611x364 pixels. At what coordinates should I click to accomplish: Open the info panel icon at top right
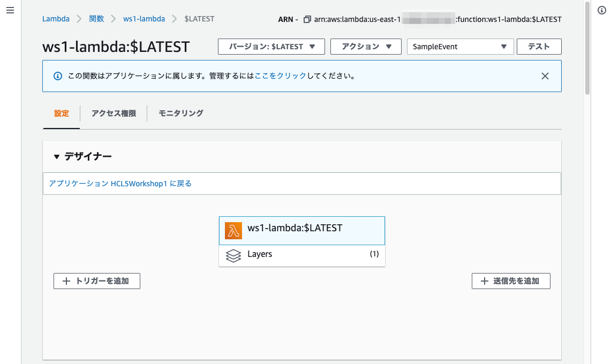coord(602,10)
